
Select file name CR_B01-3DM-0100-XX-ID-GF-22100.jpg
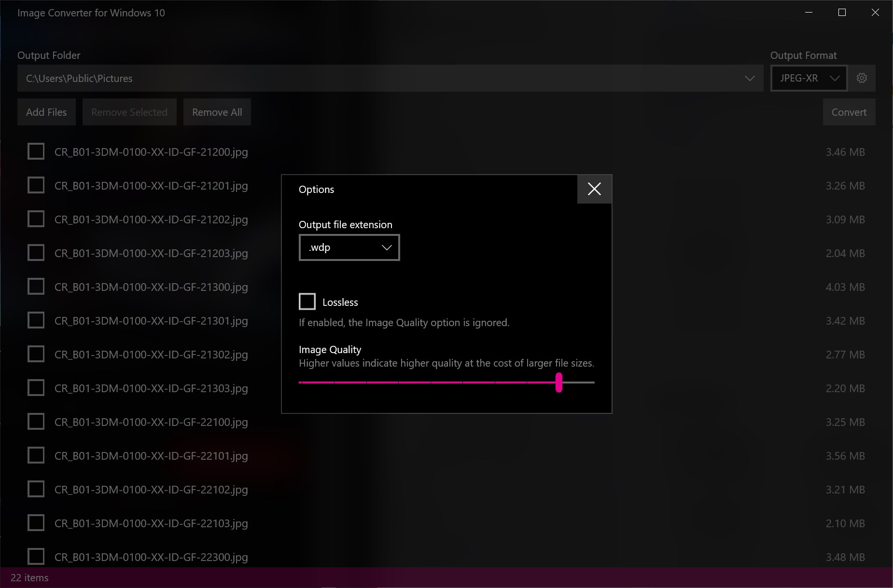pyautogui.click(x=151, y=422)
